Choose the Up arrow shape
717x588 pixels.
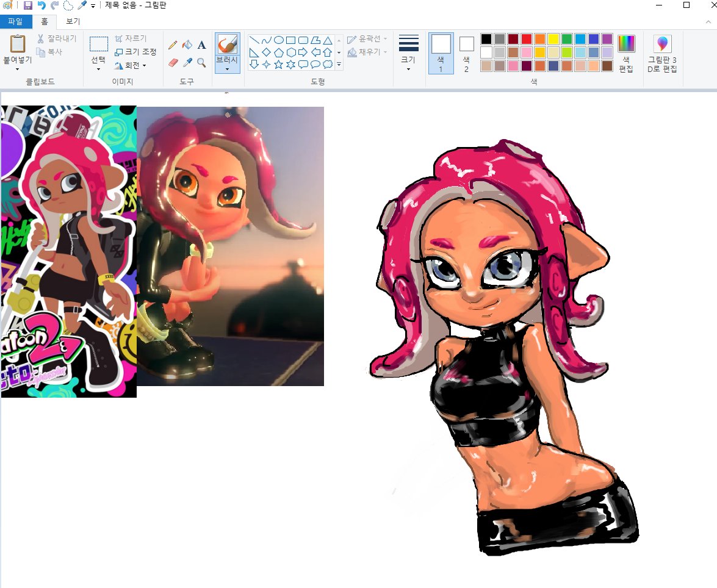pyautogui.click(x=328, y=52)
